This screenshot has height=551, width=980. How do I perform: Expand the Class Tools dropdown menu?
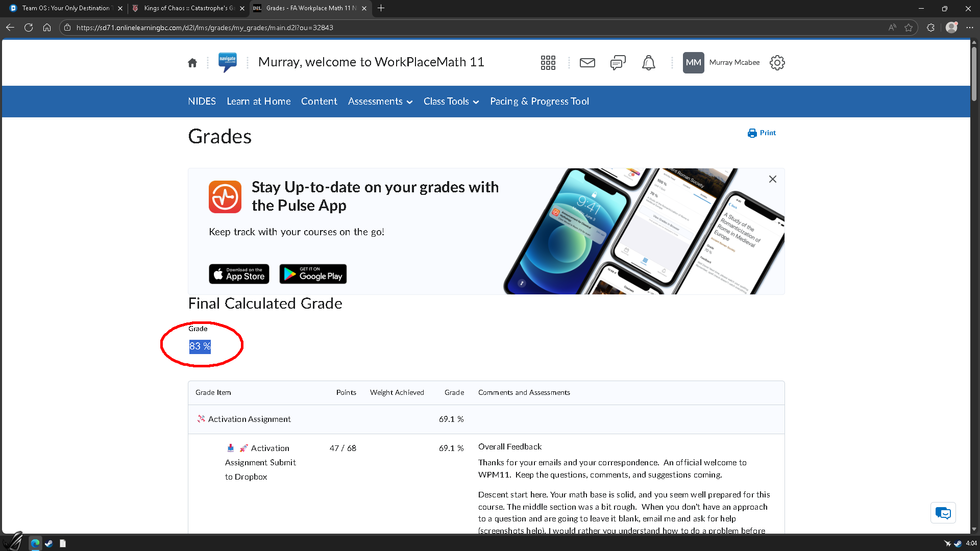pos(451,102)
